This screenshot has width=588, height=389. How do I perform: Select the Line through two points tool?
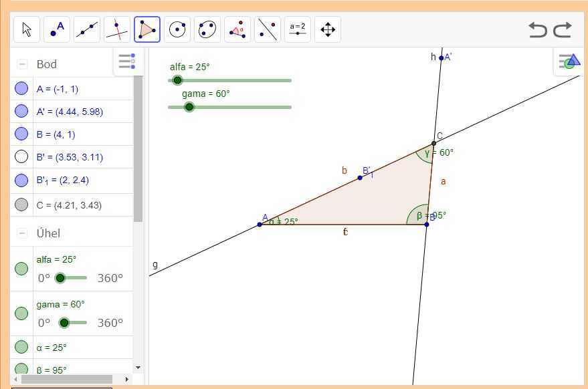pyautogui.click(x=87, y=29)
